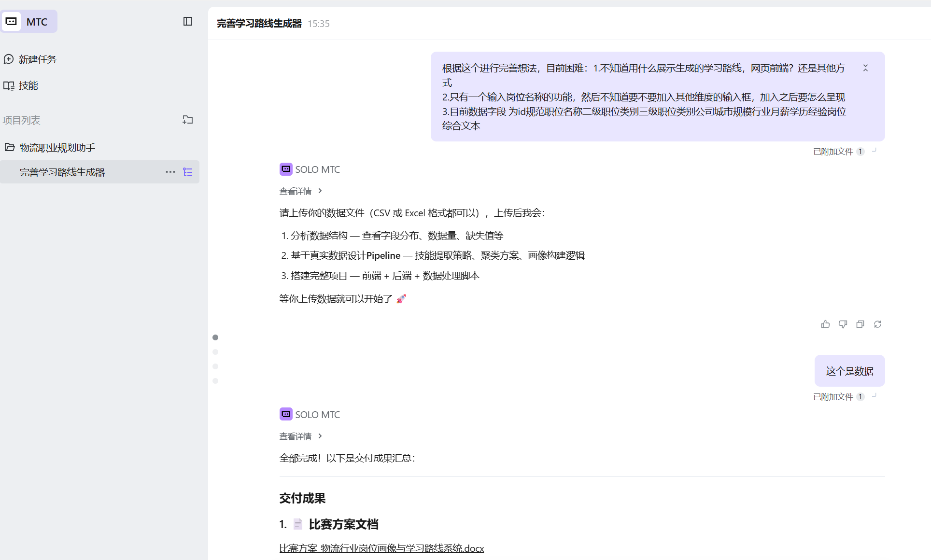The image size is (931, 560).
Task: Regenerate the assistant response
Action: tap(877, 324)
